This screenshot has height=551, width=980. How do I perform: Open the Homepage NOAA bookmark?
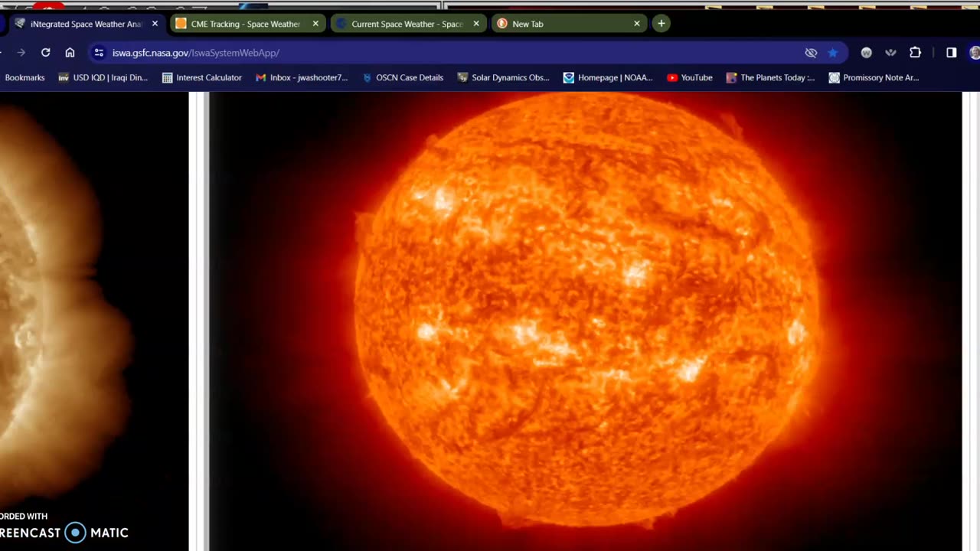(608, 77)
